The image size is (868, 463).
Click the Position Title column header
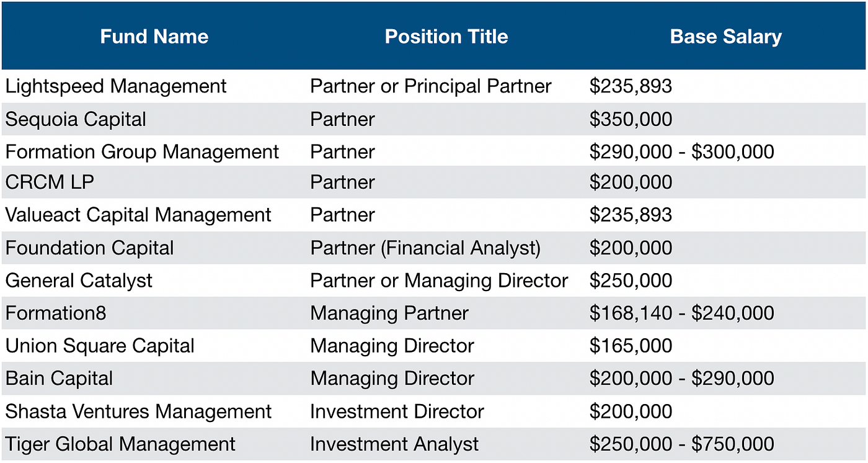point(446,36)
